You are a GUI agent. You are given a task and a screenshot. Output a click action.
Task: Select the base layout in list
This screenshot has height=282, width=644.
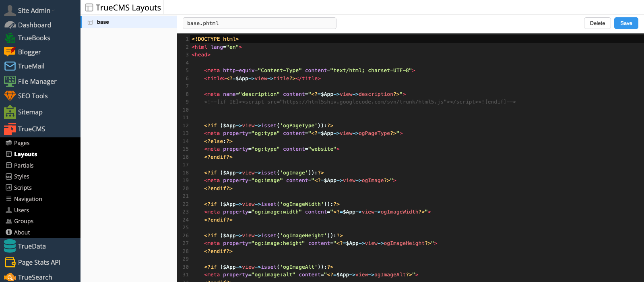[x=129, y=22]
